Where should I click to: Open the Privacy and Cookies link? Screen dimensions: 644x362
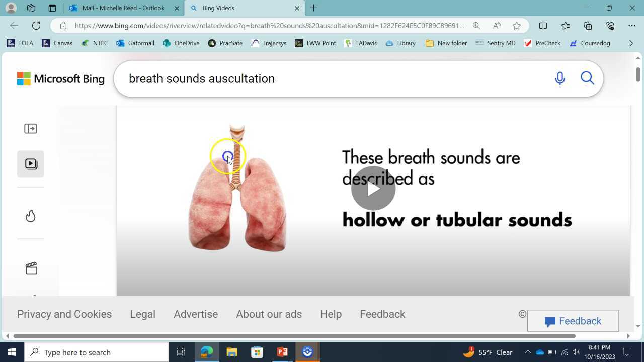pos(64,314)
